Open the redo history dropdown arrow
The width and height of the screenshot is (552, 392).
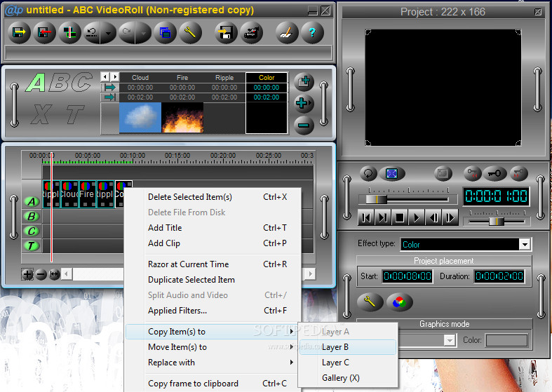(143, 33)
